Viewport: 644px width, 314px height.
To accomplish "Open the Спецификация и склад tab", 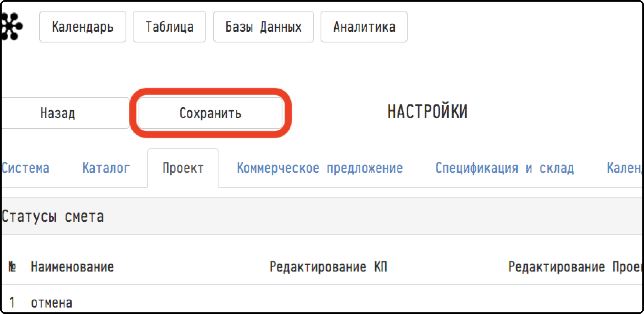I will point(505,168).
